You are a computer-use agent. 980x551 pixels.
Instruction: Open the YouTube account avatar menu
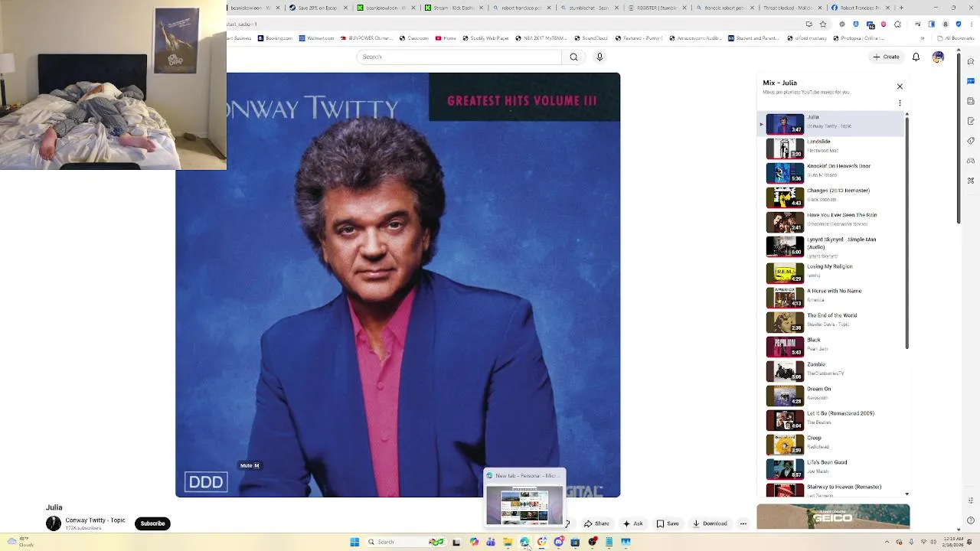tap(938, 57)
